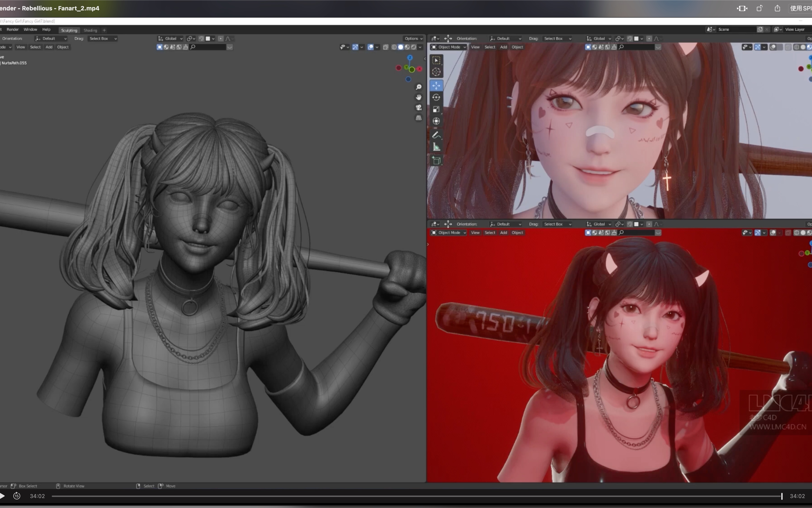This screenshot has width=812, height=508.
Task: Click the search magnifier in left viewport header
Action: [193, 47]
